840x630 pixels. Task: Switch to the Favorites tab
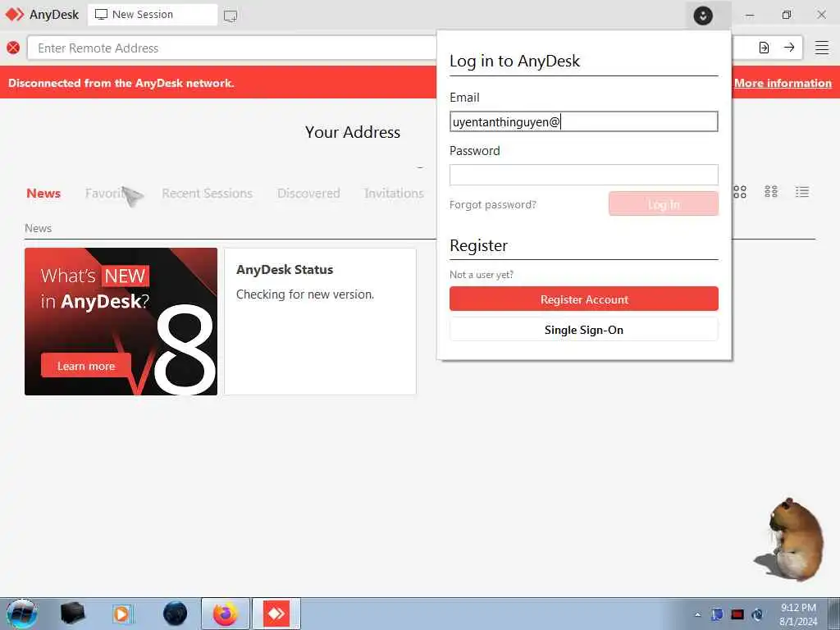click(x=109, y=194)
